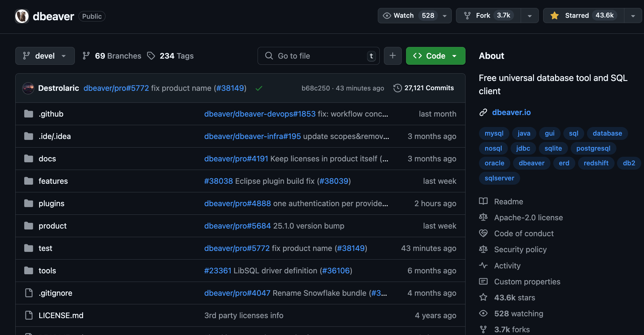Click the b68c250 commit hash

pyautogui.click(x=316, y=88)
